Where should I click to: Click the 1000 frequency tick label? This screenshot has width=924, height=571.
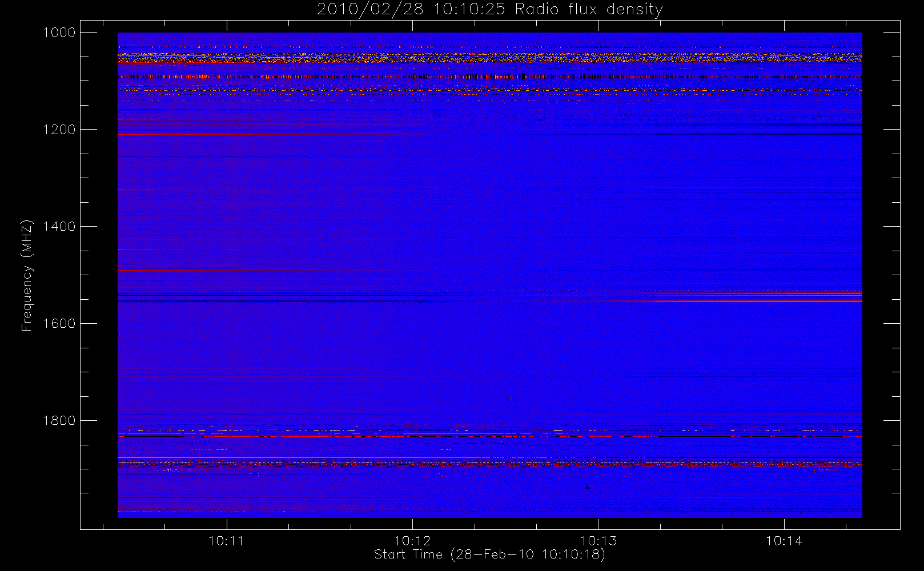click(x=59, y=33)
